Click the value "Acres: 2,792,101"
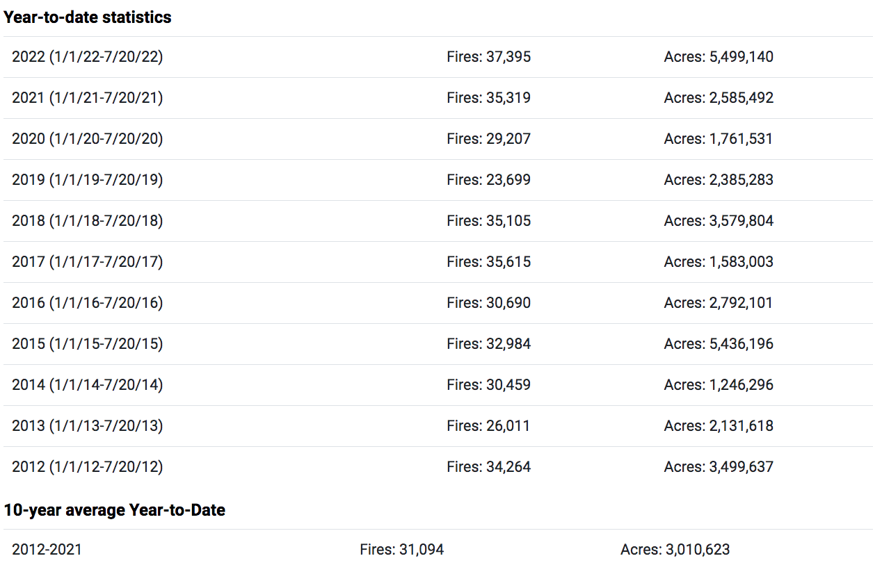This screenshot has height=588, width=882. 719,303
